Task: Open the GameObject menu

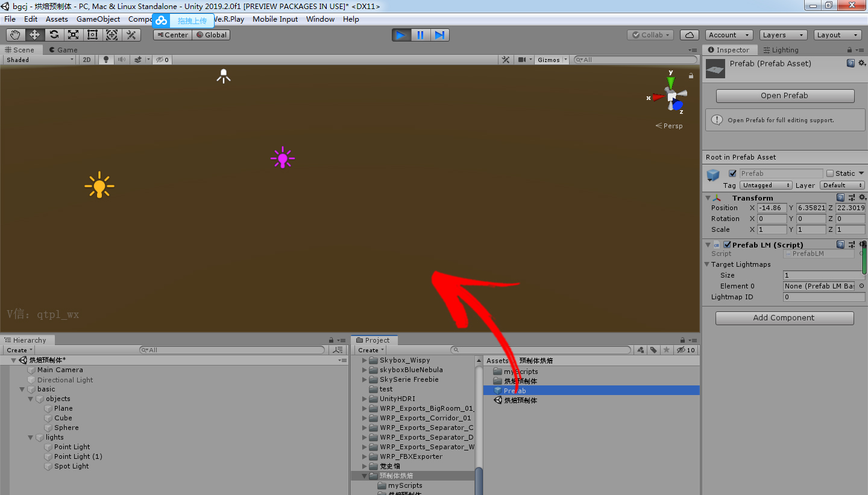Action: click(x=98, y=19)
